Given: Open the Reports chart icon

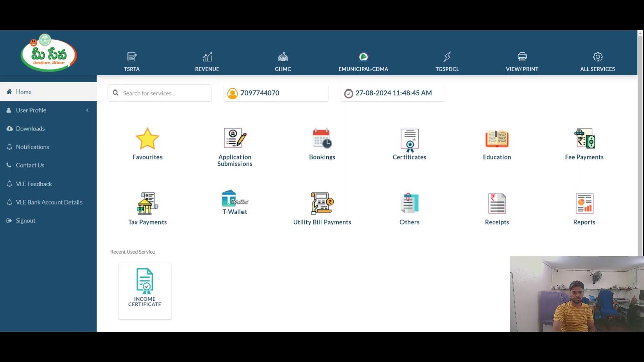Looking at the screenshot, I should pyautogui.click(x=584, y=203).
